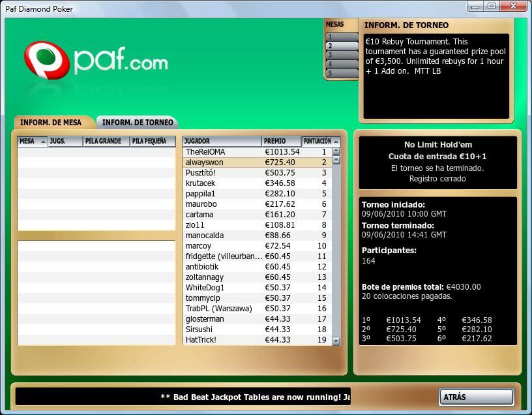This screenshot has height=415, width=532.
Task: Sort by the PUNTUACIÓN column header
Action: tap(321, 142)
